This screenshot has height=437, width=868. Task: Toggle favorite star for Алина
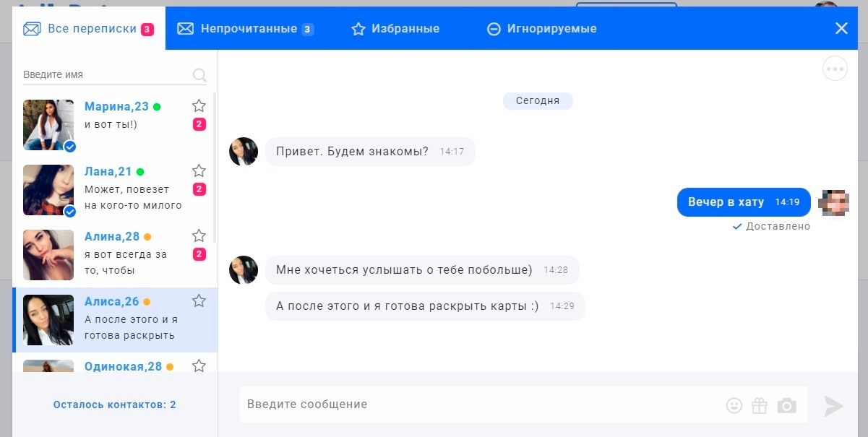(199, 235)
